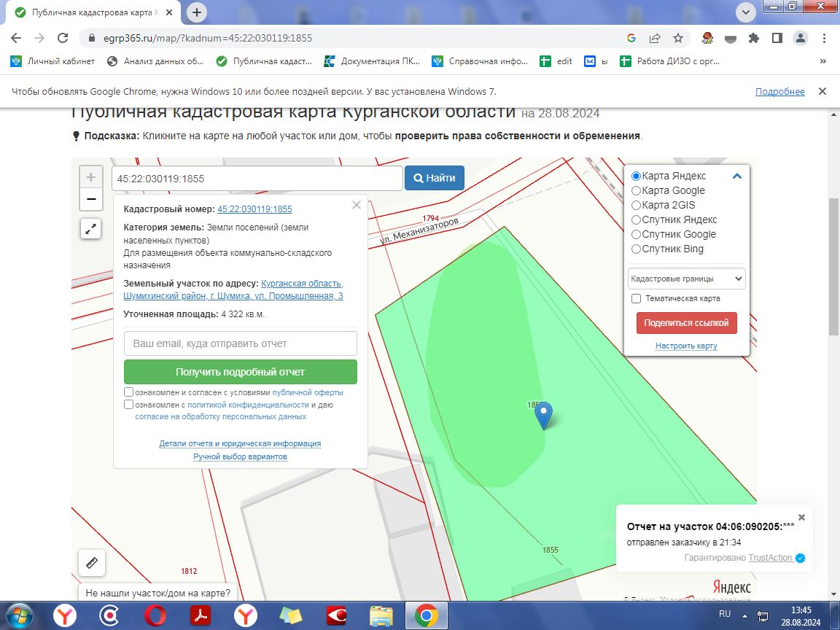
Task: Open Личный кабинет bookmark
Action: coord(52,61)
